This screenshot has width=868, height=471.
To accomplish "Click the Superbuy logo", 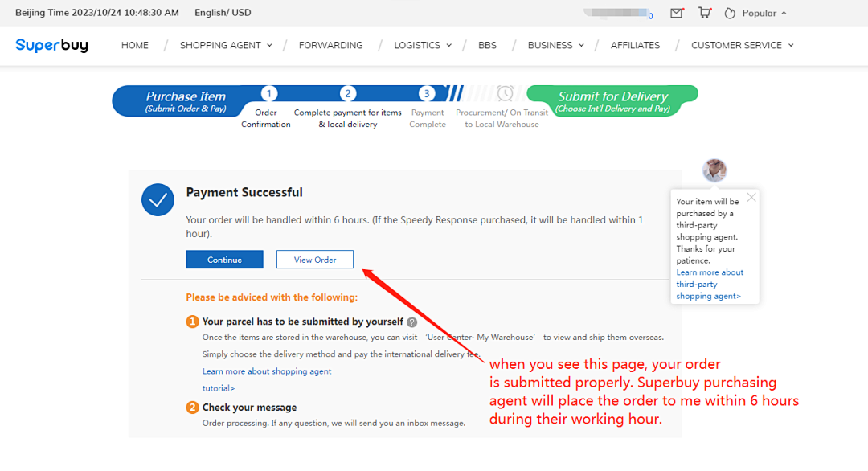I will tap(51, 45).
